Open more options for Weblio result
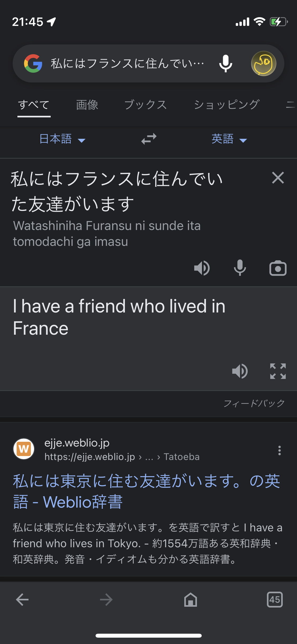This screenshot has width=297, height=644. click(279, 450)
